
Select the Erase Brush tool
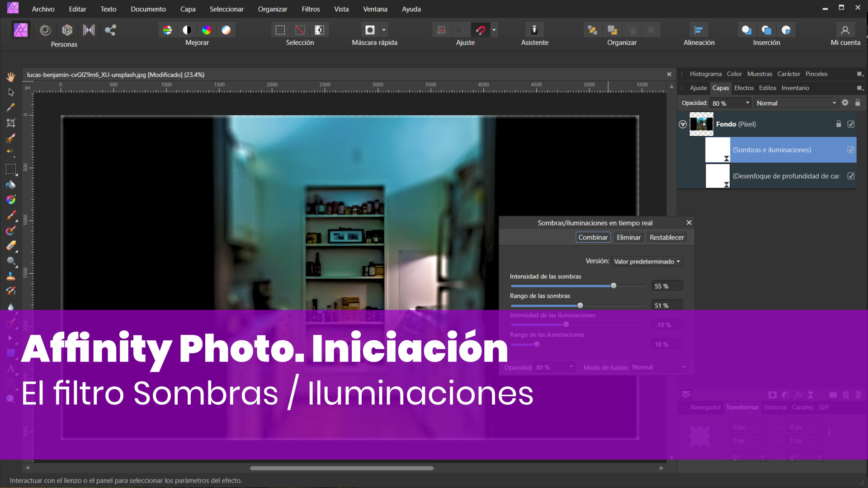[x=11, y=246]
